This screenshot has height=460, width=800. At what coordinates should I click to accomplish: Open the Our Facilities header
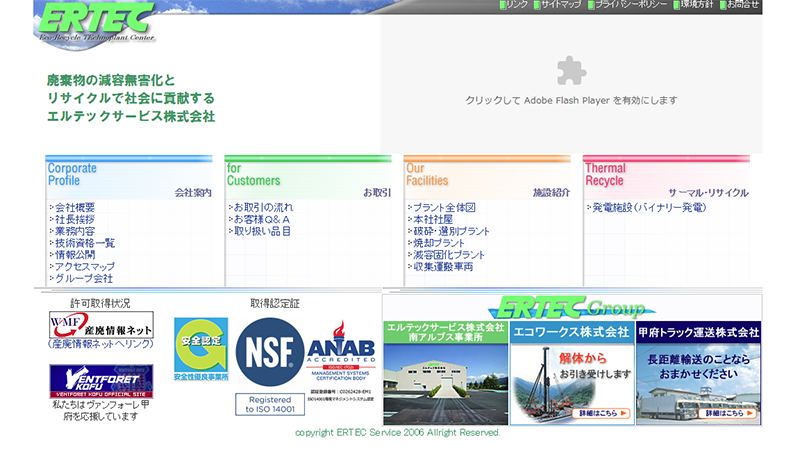pyautogui.click(x=487, y=177)
